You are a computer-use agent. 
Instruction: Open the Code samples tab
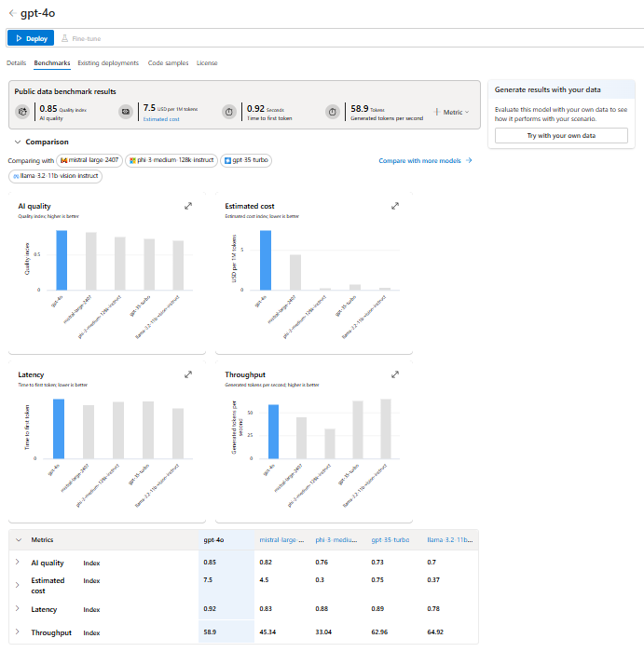click(x=168, y=63)
